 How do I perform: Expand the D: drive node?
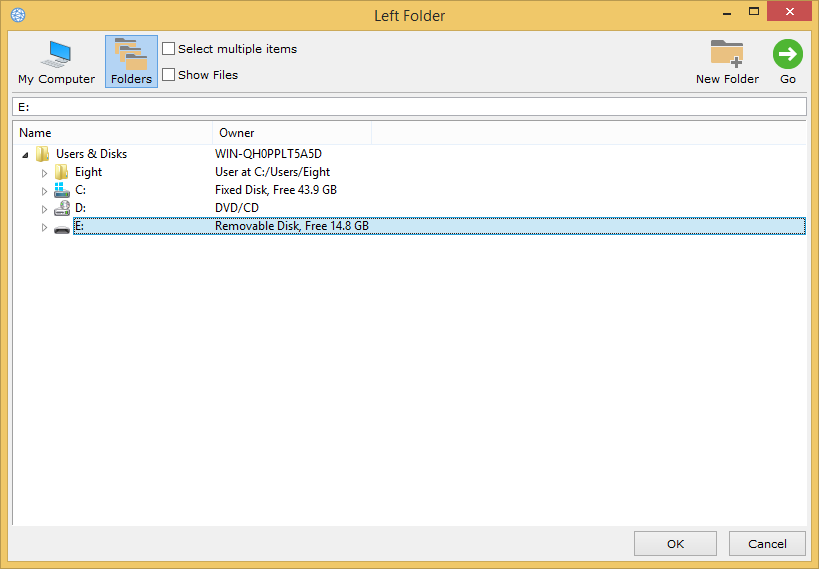(x=44, y=209)
